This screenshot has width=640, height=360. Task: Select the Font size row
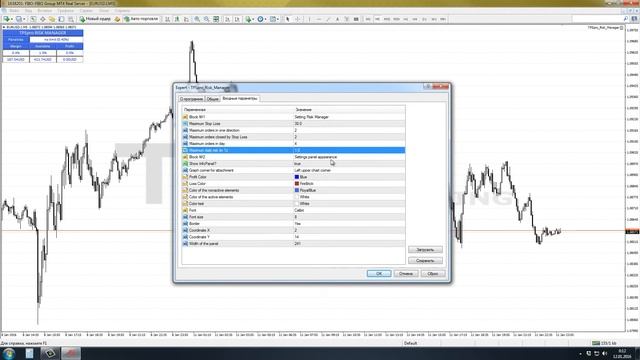point(293,217)
